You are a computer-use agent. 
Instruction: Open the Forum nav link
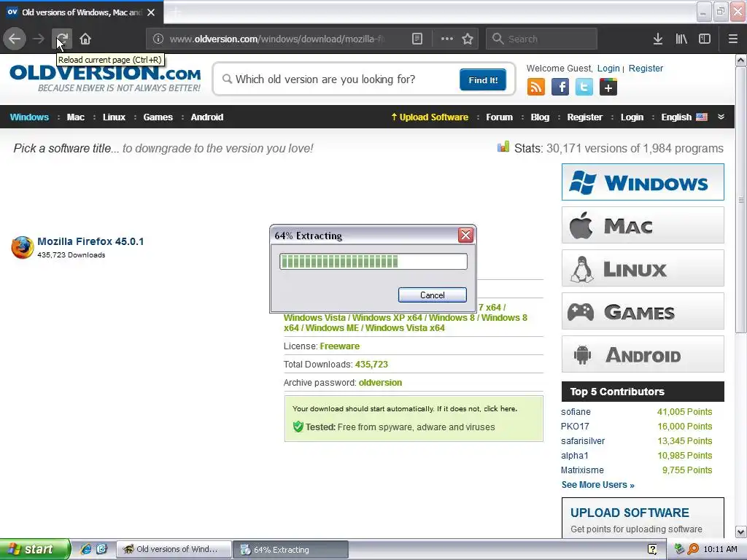point(499,117)
